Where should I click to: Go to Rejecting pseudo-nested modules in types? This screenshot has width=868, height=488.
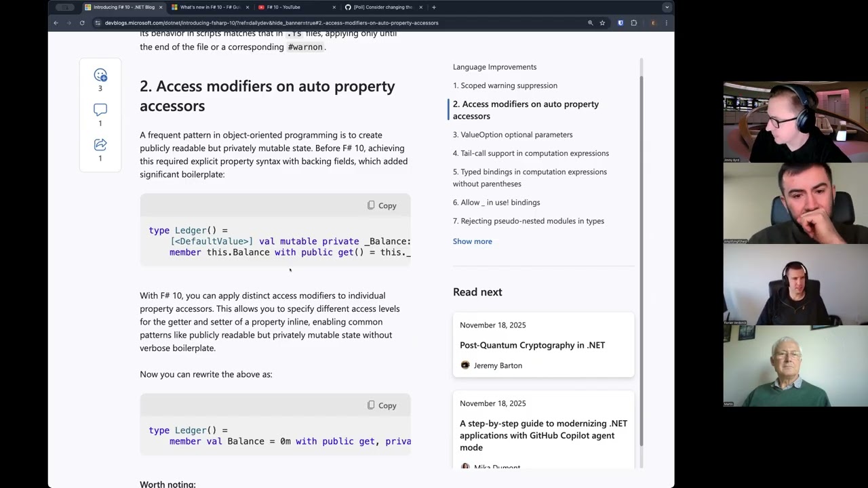click(528, 221)
